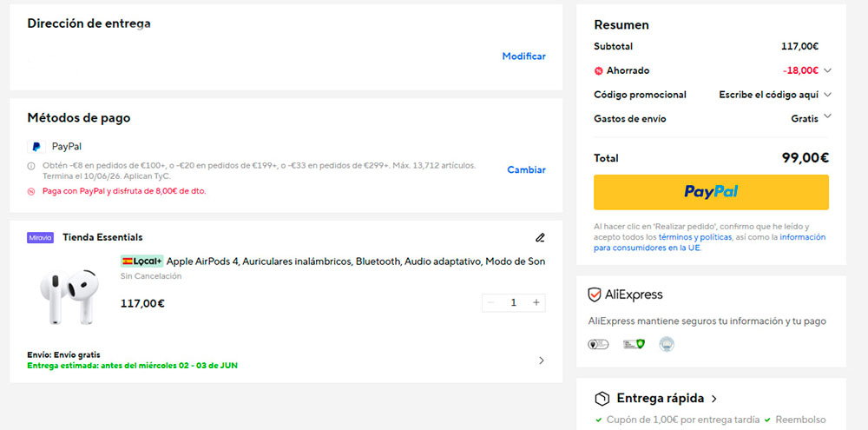Click the AliExpress shield logo
868x430 pixels.
[594, 294]
